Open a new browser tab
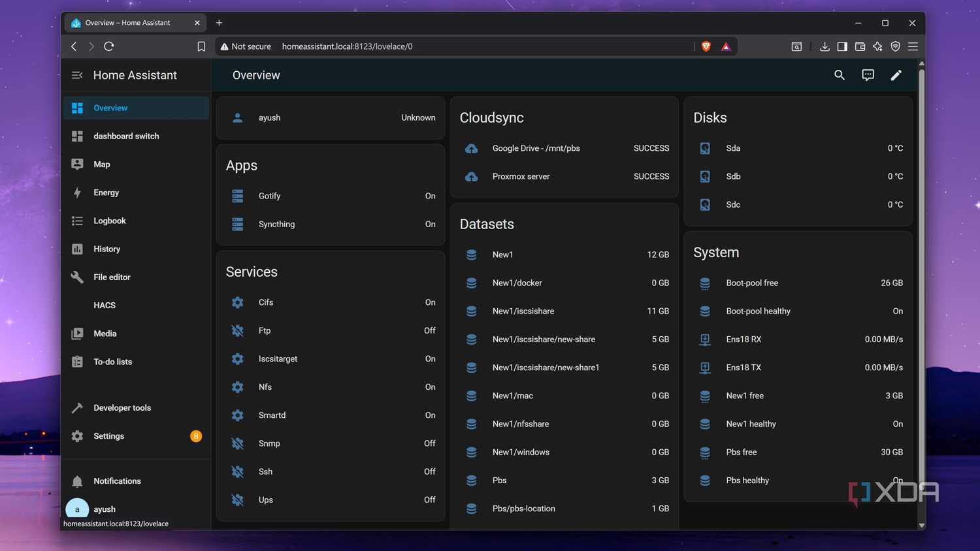This screenshot has width=980, height=551. (x=219, y=23)
